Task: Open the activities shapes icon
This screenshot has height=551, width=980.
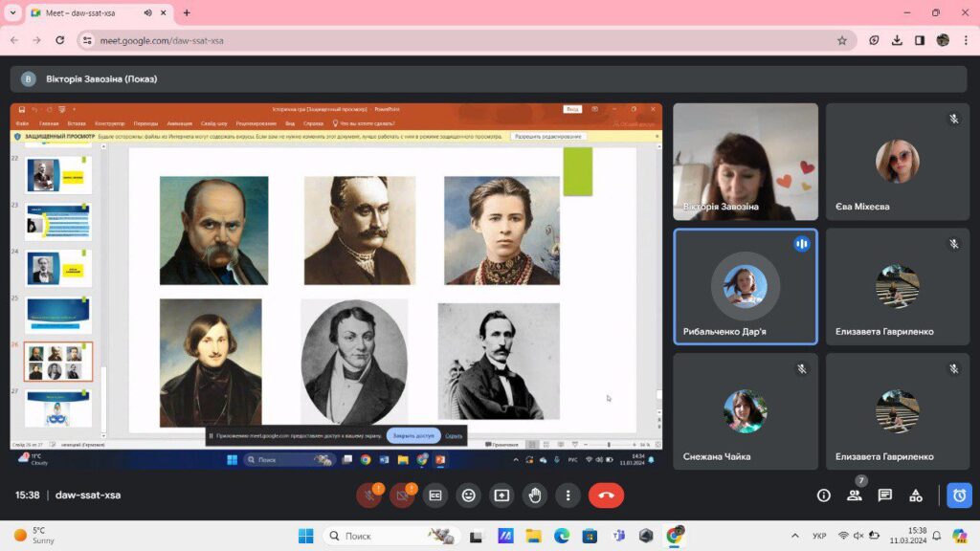Action: (x=916, y=496)
